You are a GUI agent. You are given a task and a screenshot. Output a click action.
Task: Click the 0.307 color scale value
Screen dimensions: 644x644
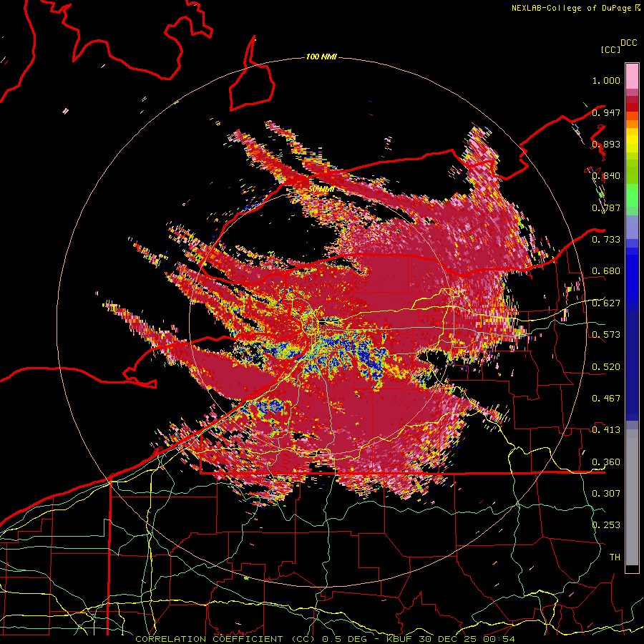[606, 493]
